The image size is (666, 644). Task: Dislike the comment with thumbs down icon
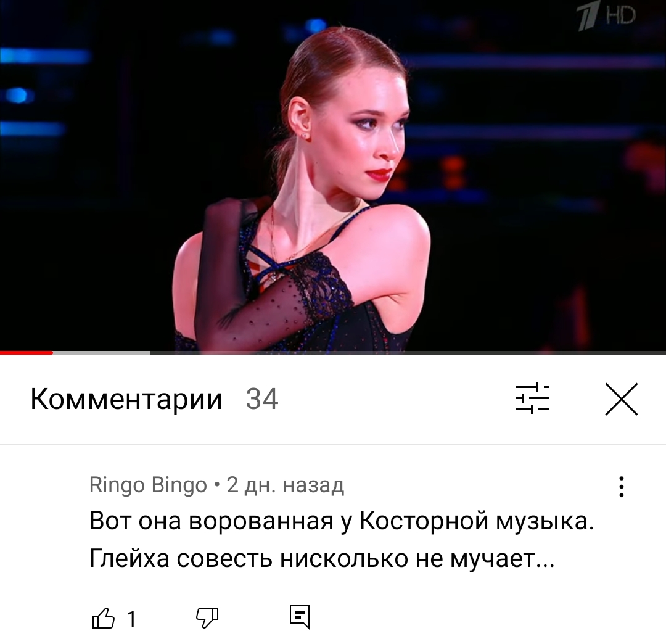(x=207, y=618)
